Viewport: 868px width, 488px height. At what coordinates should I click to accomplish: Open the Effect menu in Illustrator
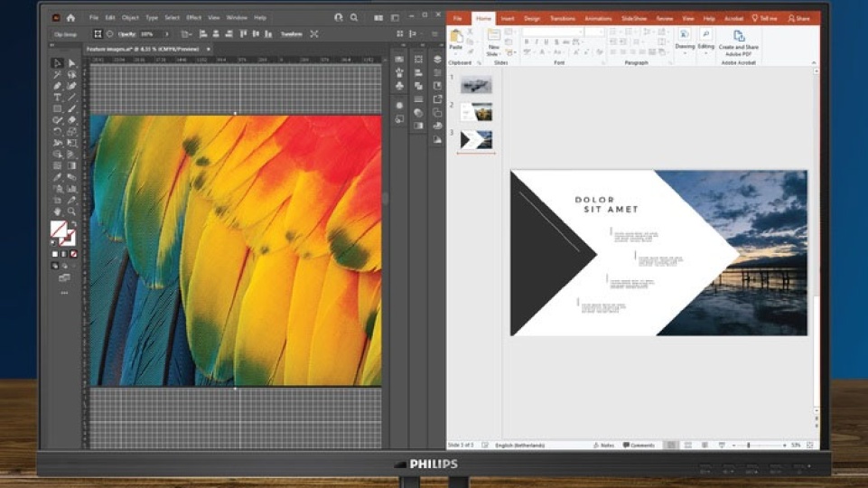(x=193, y=17)
